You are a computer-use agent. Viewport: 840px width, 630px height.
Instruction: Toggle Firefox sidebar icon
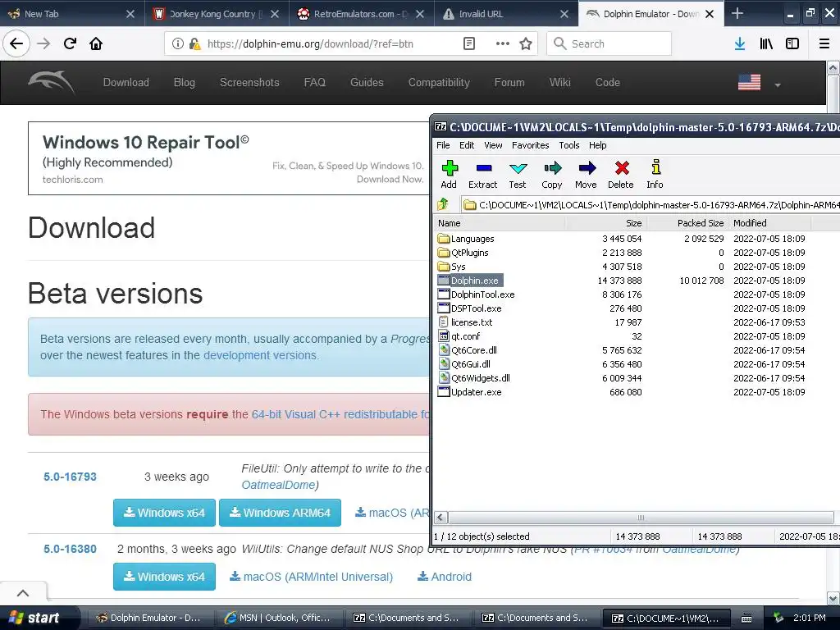[x=792, y=43]
